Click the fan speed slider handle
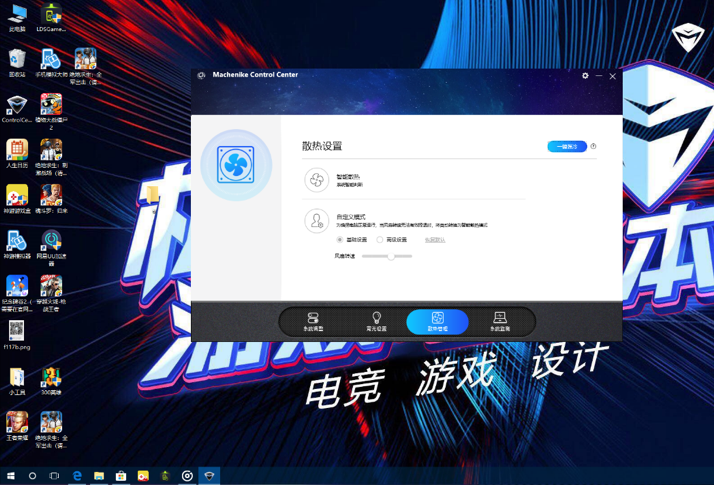 391,256
